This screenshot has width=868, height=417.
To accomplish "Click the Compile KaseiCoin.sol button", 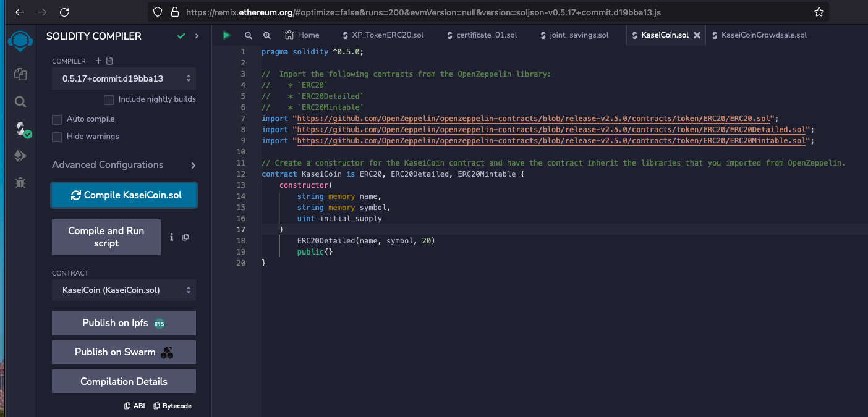I will click(124, 195).
